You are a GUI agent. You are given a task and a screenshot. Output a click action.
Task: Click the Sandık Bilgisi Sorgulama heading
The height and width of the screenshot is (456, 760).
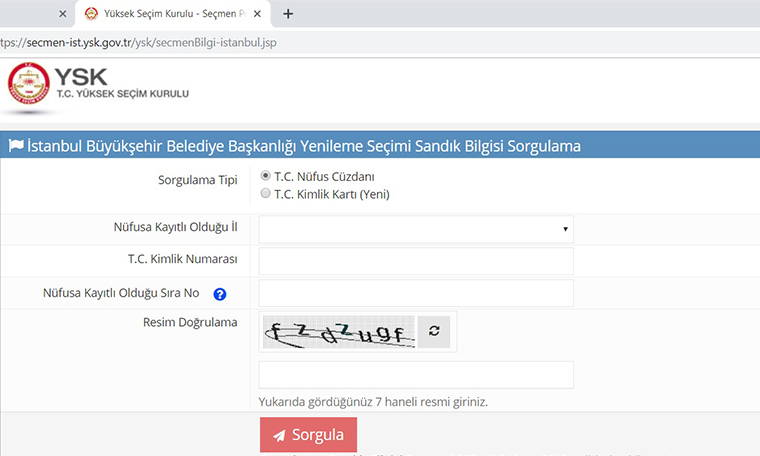tap(304, 146)
